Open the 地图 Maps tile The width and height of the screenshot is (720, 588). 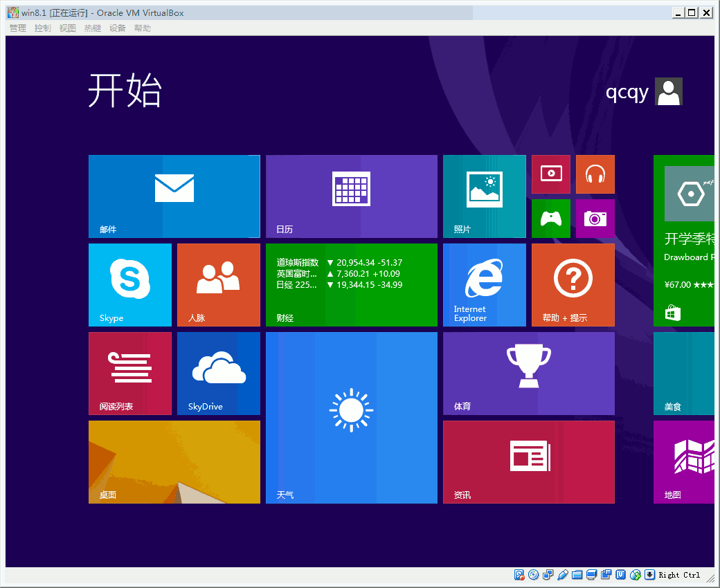[684, 462]
